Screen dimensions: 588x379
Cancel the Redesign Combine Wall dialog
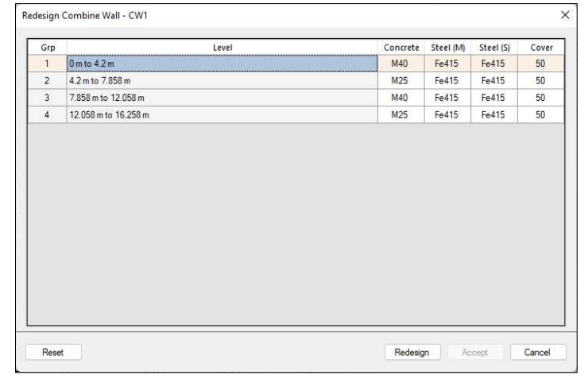pos(538,352)
